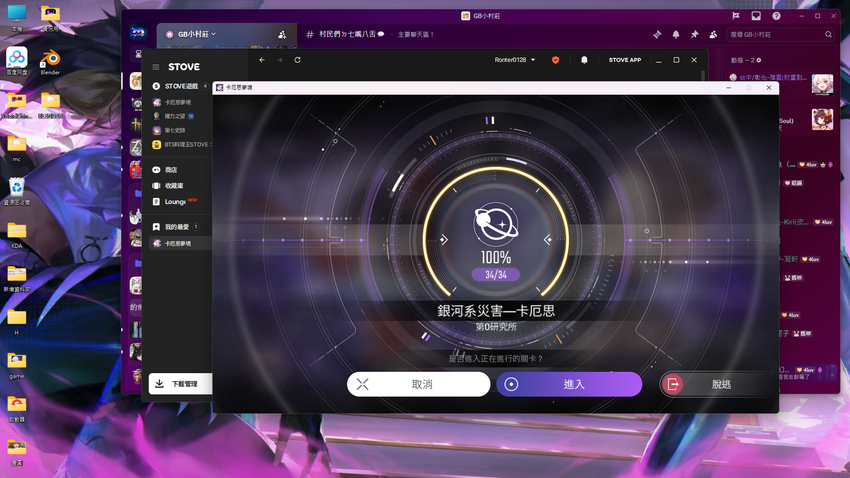Select Lounge in STOVE sidebar

[x=175, y=201]
